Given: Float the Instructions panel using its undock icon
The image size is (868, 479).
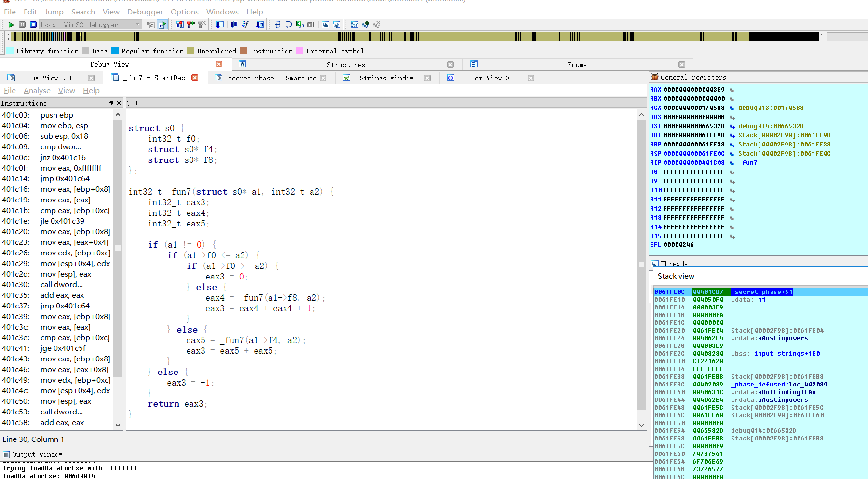Looking at the screenshot, I should pyautogui.click(x=111, y=103).
